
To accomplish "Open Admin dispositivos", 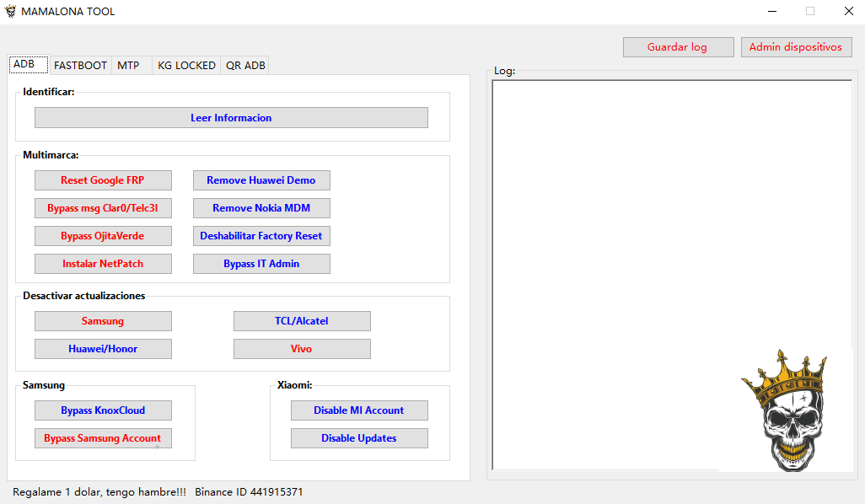I will [x=796, y=47].
